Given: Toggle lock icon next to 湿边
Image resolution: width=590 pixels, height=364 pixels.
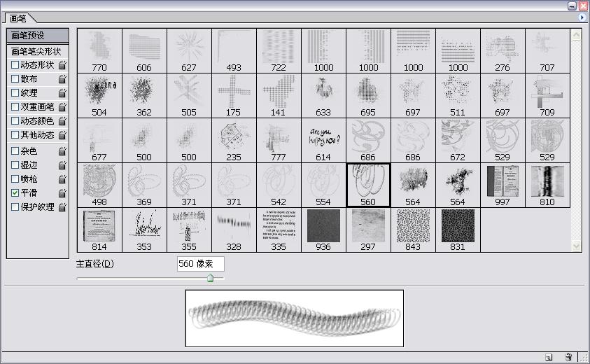Looking at the screenshot, I should pyautogui.click(x=62, y=165).
